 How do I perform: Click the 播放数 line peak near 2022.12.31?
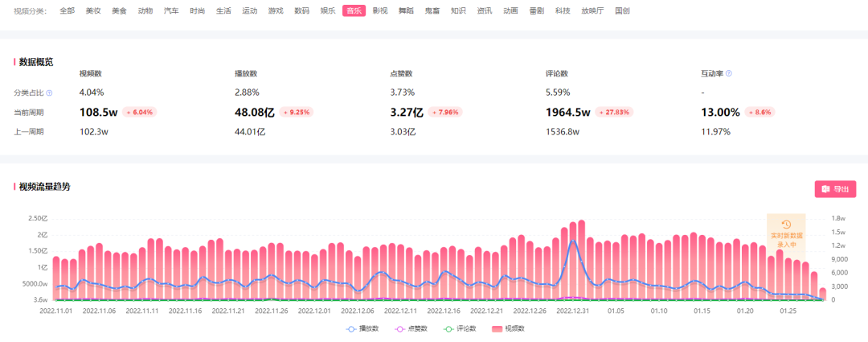tap(573, 241)
